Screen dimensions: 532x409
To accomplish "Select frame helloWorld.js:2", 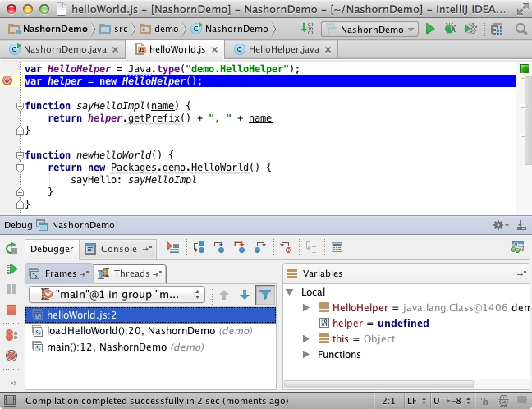I will (150, 315).
